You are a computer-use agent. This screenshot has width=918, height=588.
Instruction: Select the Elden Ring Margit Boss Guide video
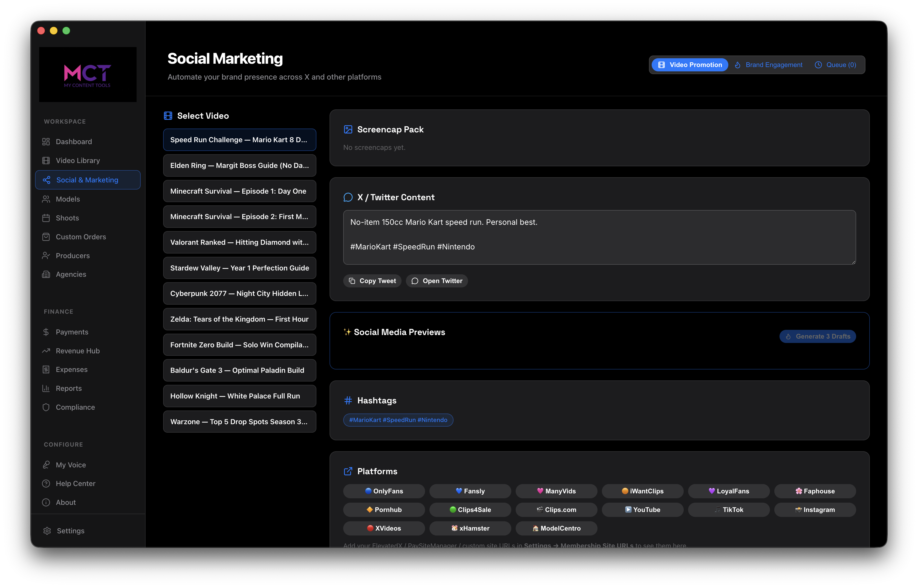pos(239,165)
